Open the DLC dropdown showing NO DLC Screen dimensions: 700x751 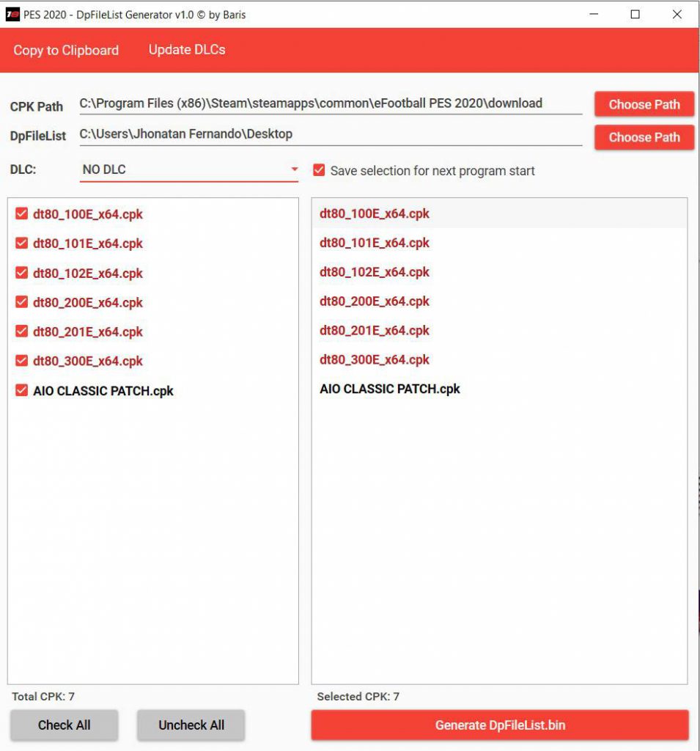tap(190, 169)
